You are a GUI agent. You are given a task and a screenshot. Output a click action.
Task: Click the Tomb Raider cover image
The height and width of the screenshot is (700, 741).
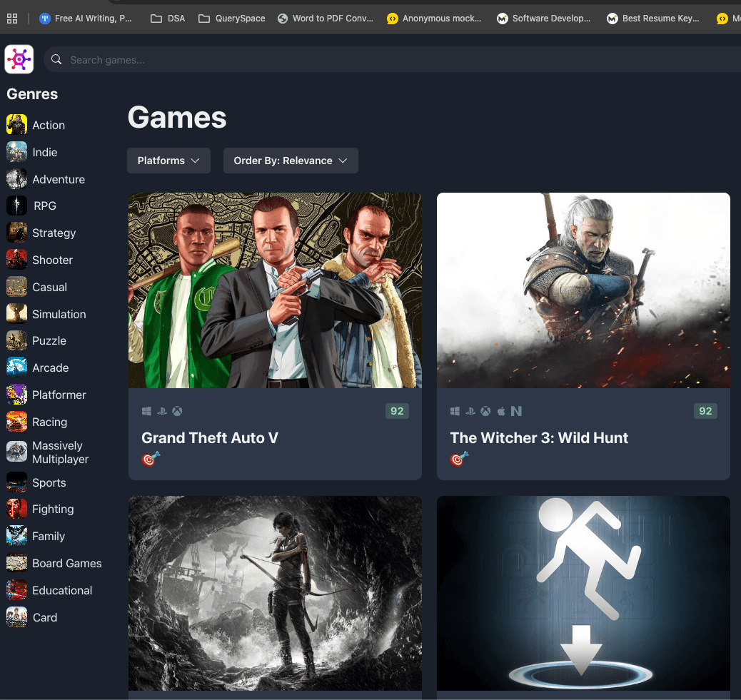(275, 594)
